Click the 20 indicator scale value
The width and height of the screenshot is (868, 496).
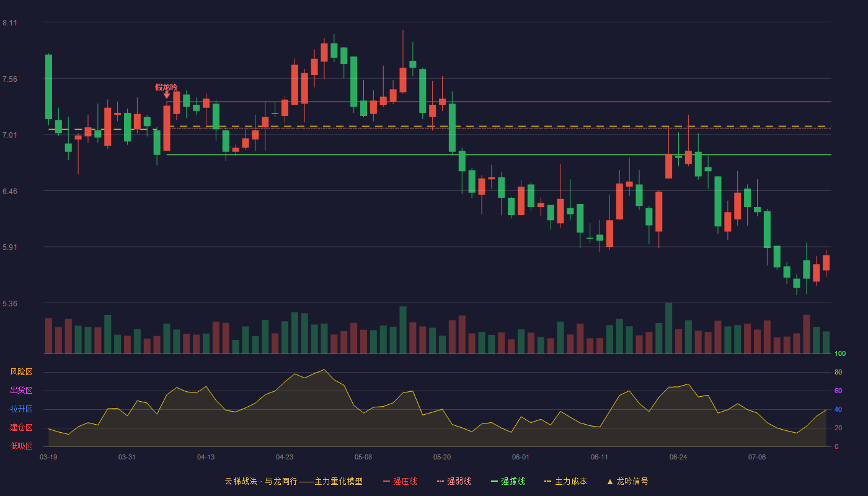click(x=838, y=428)
